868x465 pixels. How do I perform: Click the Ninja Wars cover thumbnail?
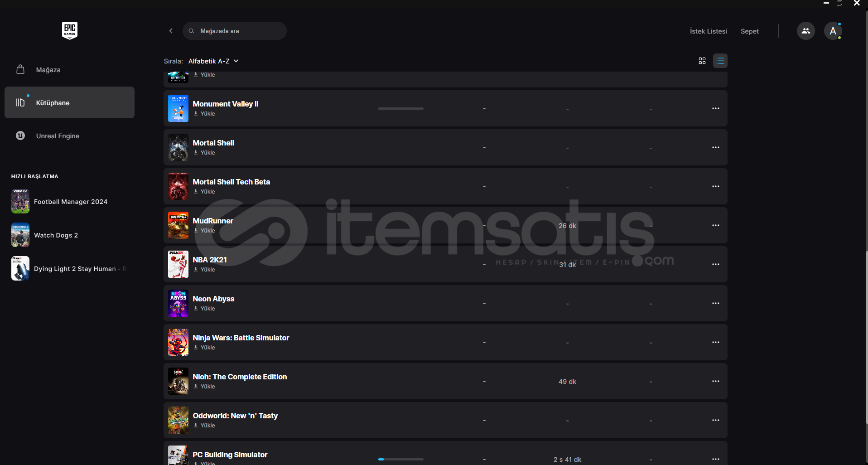coord(178,342)
